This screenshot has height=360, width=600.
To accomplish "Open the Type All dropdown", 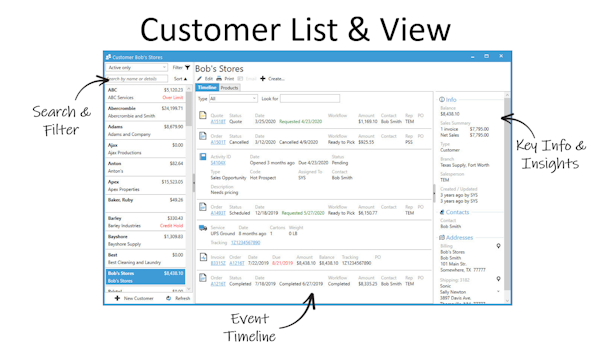I will [233, 99].
